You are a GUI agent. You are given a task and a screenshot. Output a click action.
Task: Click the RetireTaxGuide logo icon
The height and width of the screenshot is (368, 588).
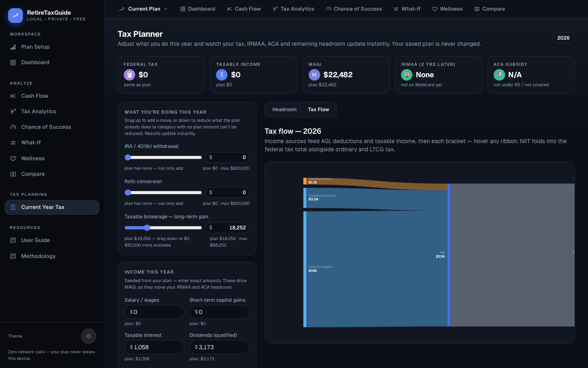click(x=15, y=16)
